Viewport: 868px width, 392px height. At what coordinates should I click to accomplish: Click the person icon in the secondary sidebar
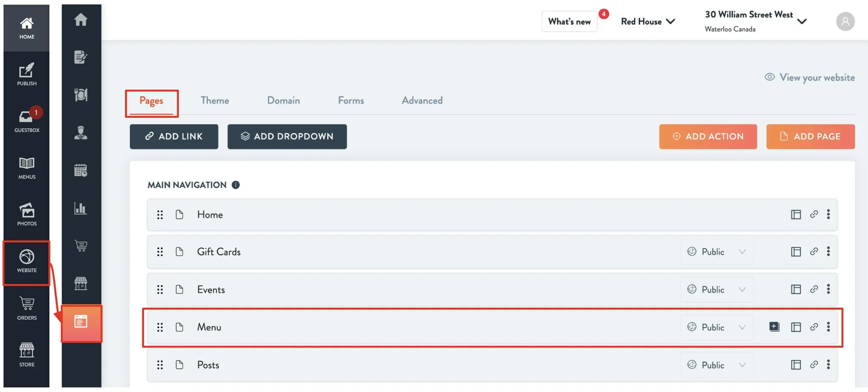(x=81, y=133)
